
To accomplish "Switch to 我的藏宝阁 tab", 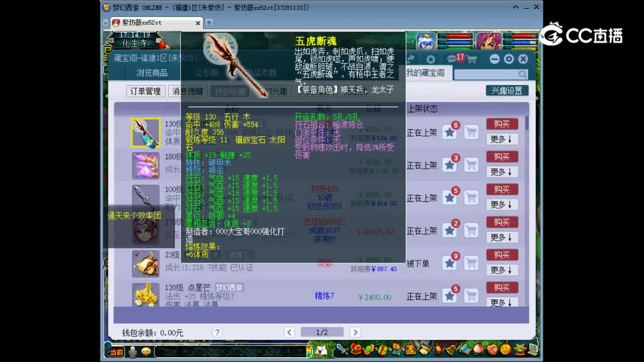I will [x=426, y=73].
